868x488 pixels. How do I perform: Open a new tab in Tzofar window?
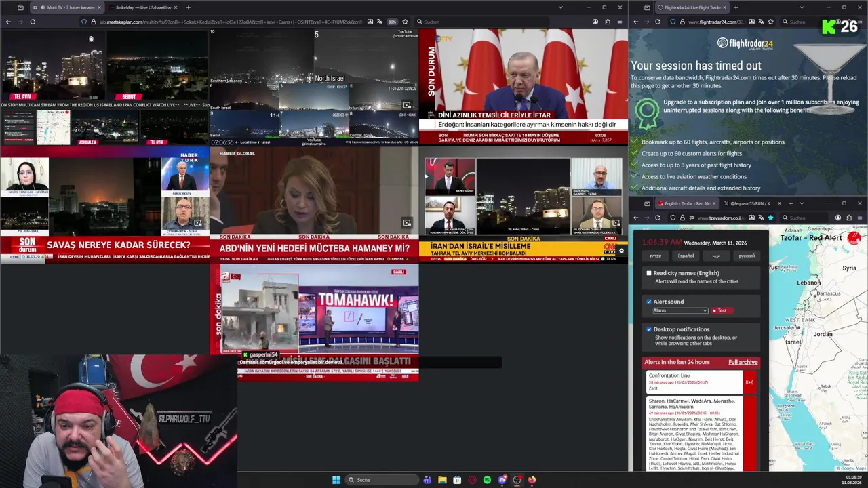791,203
